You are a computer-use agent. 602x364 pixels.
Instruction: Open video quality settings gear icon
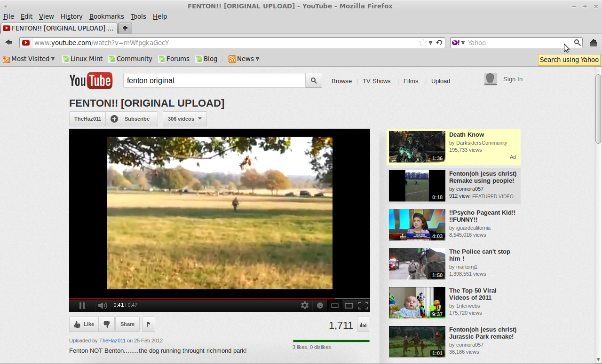pos(305,306)
